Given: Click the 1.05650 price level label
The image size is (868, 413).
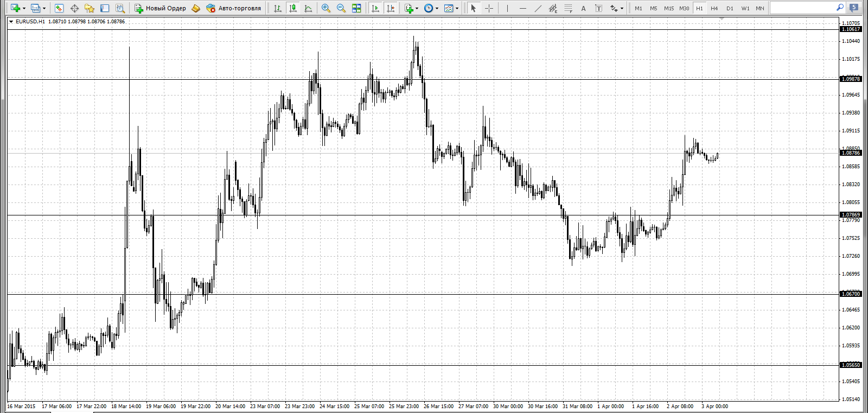Looking at the screenshot, I should tap(851, 365).
